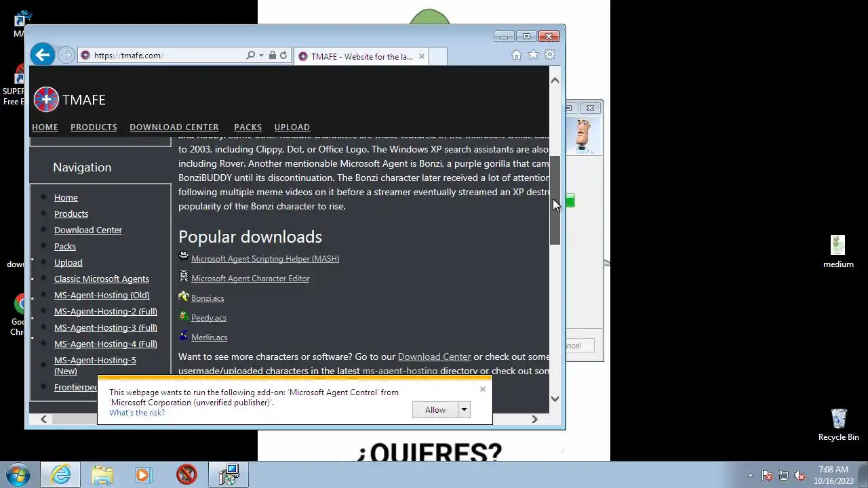Click the network tray icon
868x488 pixels.
(x=783, y=475)
